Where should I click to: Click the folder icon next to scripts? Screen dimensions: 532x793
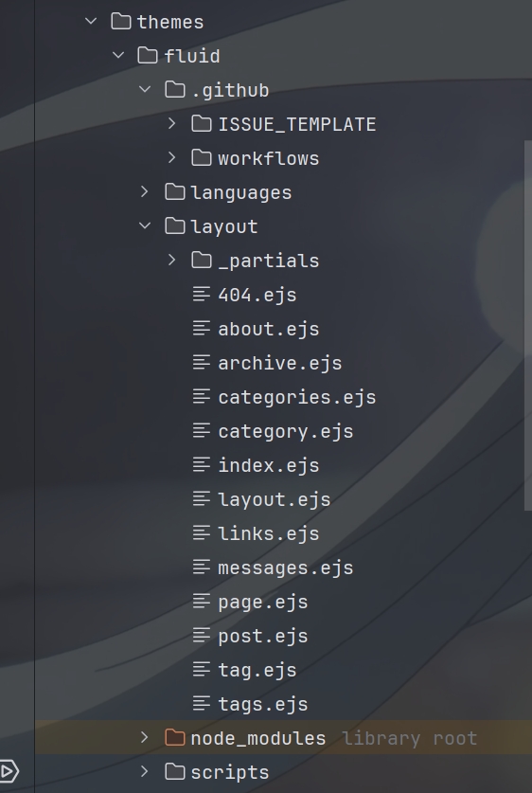coord(175,772)
